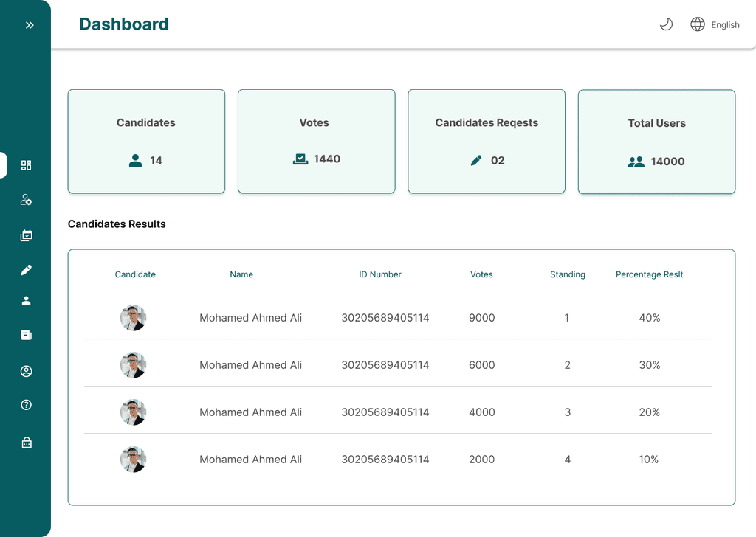
Task: Click the globe language icon
Action: (x=698, y=24)
